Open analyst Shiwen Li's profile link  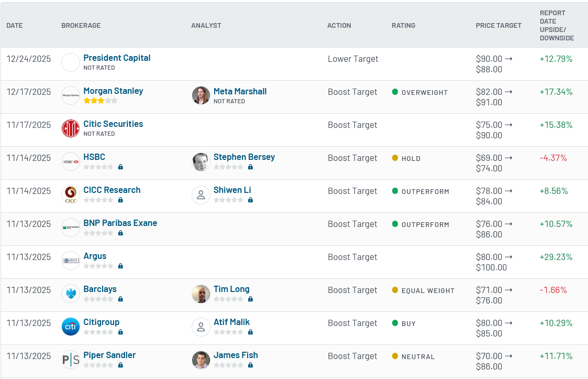pyautogui.click(x=232, y=190)
